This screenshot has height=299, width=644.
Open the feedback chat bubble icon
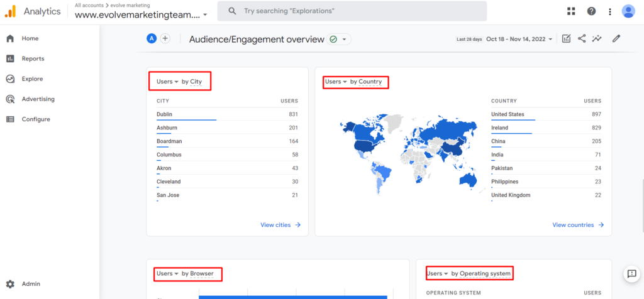pyautogui.click(x=631, y=274)
